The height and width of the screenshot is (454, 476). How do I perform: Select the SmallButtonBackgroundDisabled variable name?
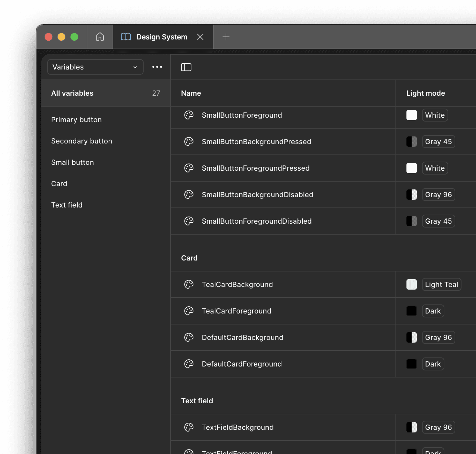click(257, 194)
